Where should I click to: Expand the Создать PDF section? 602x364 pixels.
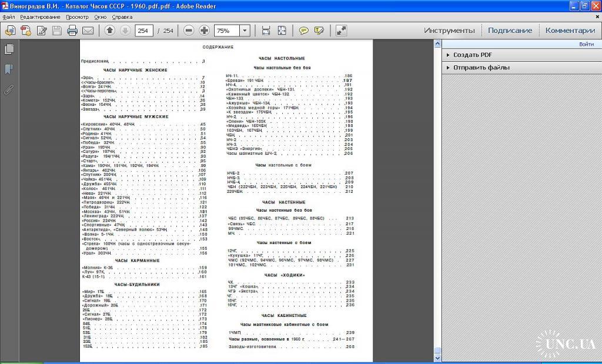point(472,55)
